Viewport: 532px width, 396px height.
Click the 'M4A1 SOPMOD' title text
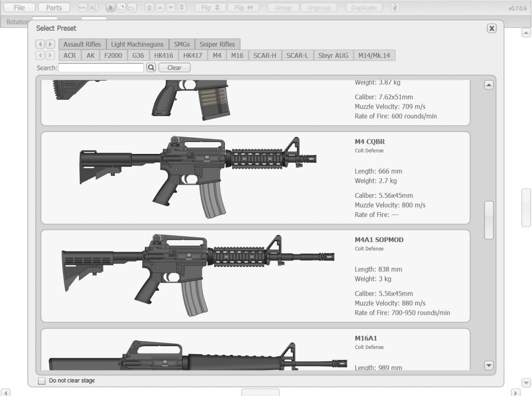[x=379, y=240]
